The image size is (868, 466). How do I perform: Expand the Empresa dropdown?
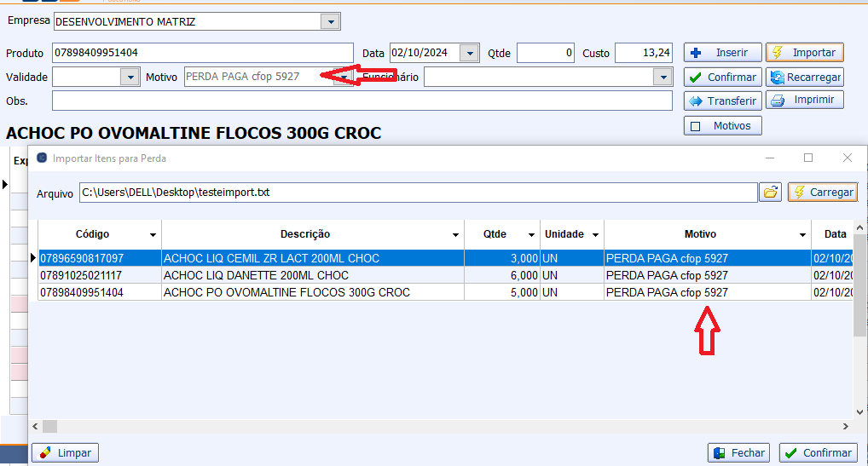pos(330,22)
